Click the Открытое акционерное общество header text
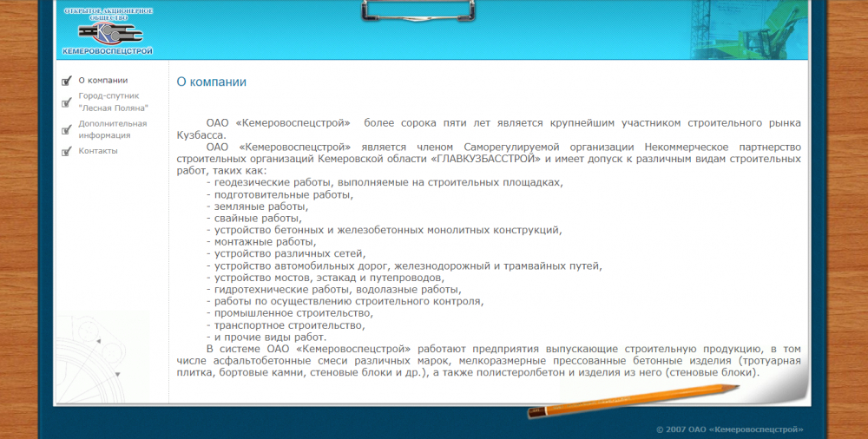 [x=108, y=15]
